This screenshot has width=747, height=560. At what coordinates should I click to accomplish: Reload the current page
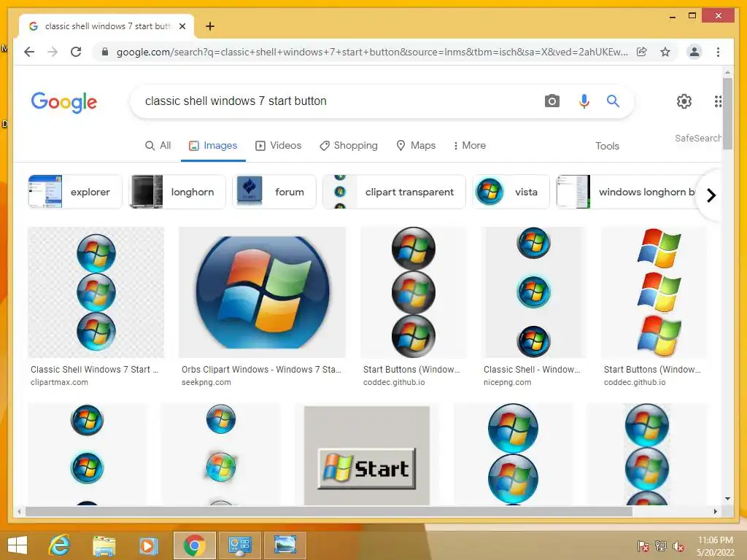click(x=76, y=52)
